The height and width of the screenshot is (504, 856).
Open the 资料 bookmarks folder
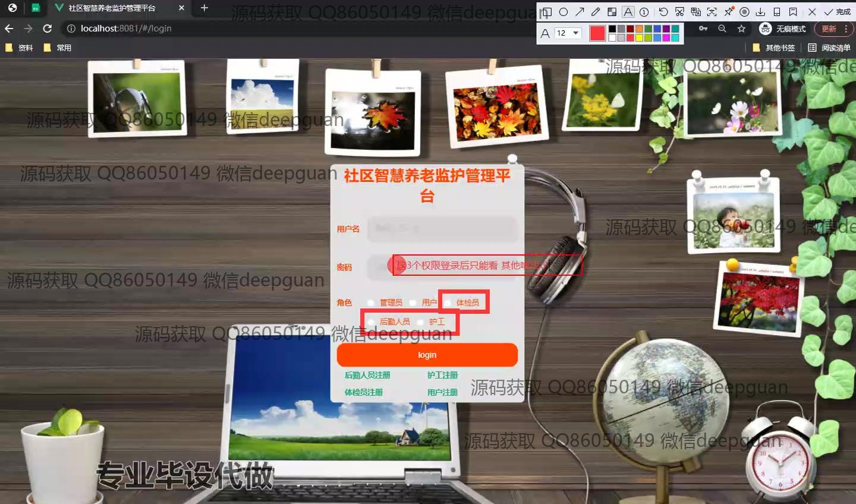point(19,48)
